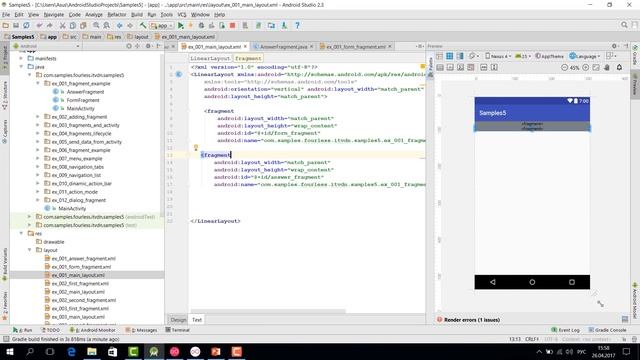Open AppTheme selector button
This screenshot has height=360, width=640.
point(549,56)
